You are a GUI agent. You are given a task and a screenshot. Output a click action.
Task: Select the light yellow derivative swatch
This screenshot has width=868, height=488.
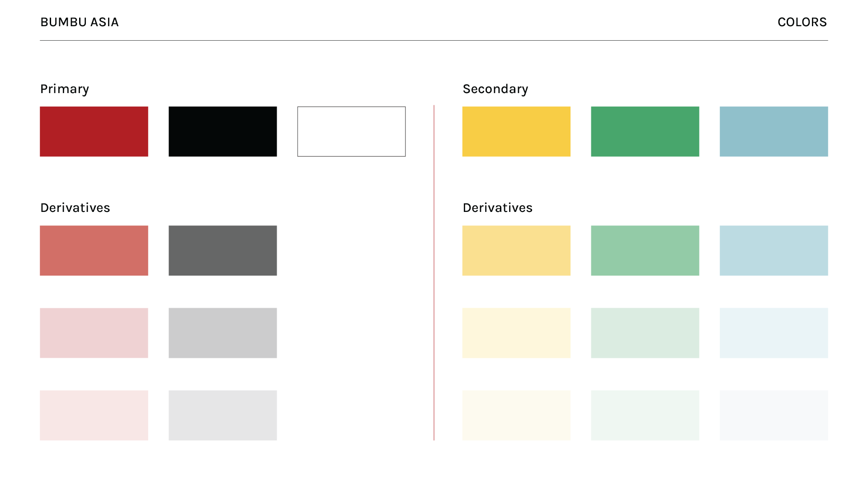pos(516,250)
